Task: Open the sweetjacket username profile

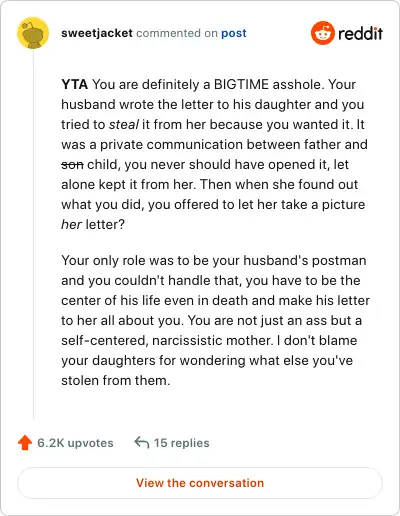Action: click(97, 33)
